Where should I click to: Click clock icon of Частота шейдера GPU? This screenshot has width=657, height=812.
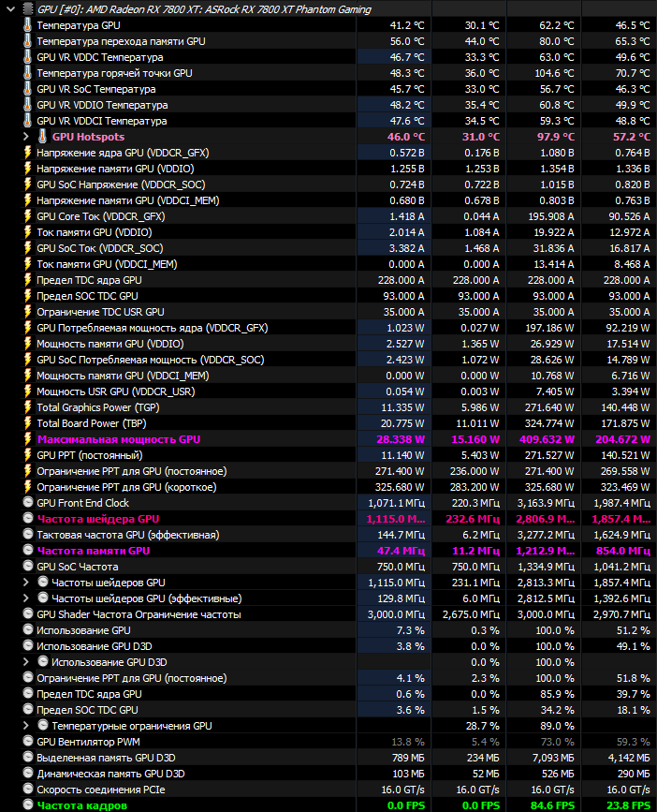click(x=28, y=518)
